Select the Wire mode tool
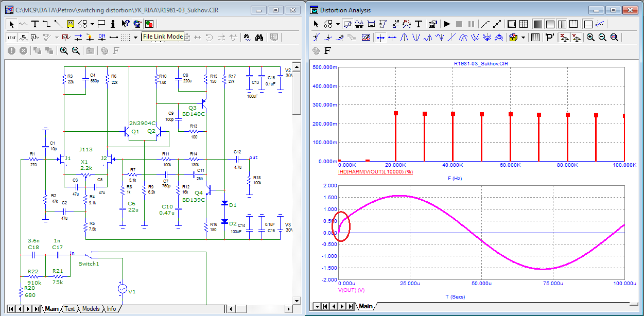This screenshot has width=644, height=316. (46, 24)
